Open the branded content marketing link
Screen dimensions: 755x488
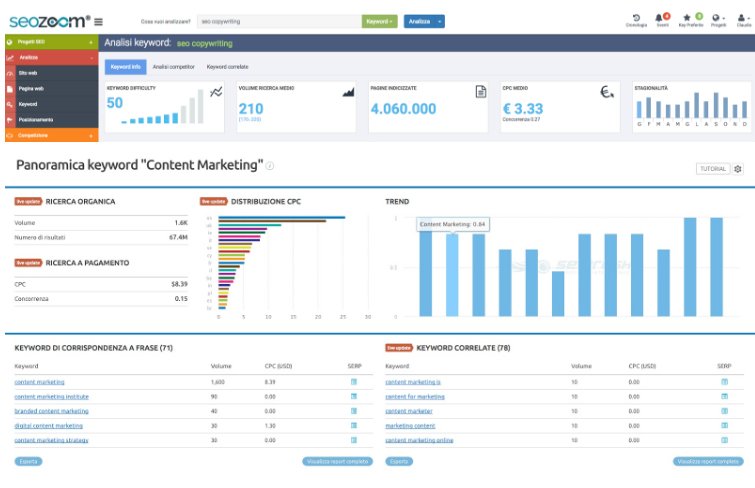point(52,411)
